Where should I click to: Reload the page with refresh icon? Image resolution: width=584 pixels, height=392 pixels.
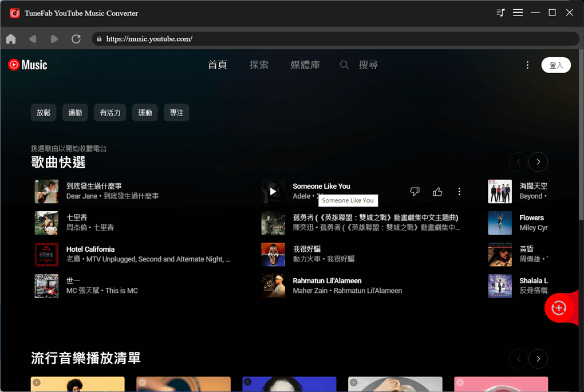coord(76,39)
